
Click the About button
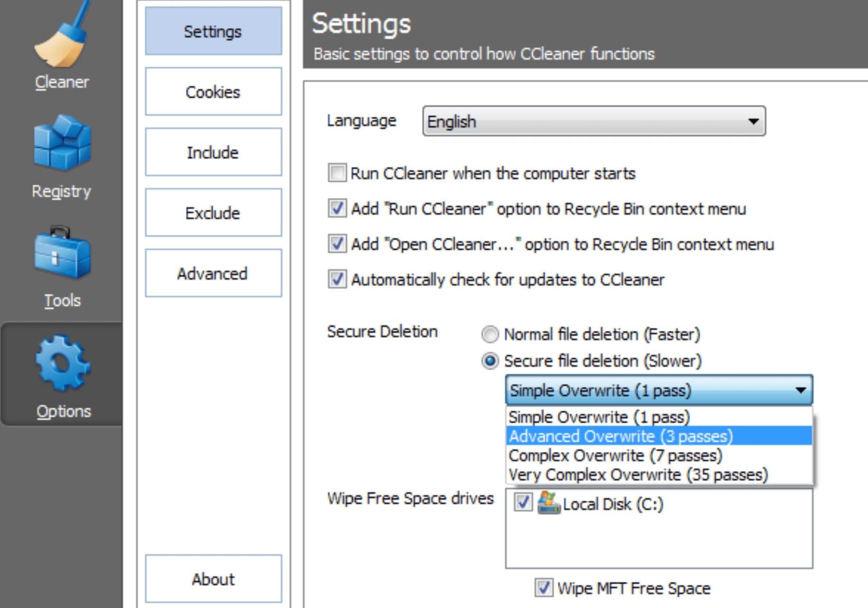[213, 579]
